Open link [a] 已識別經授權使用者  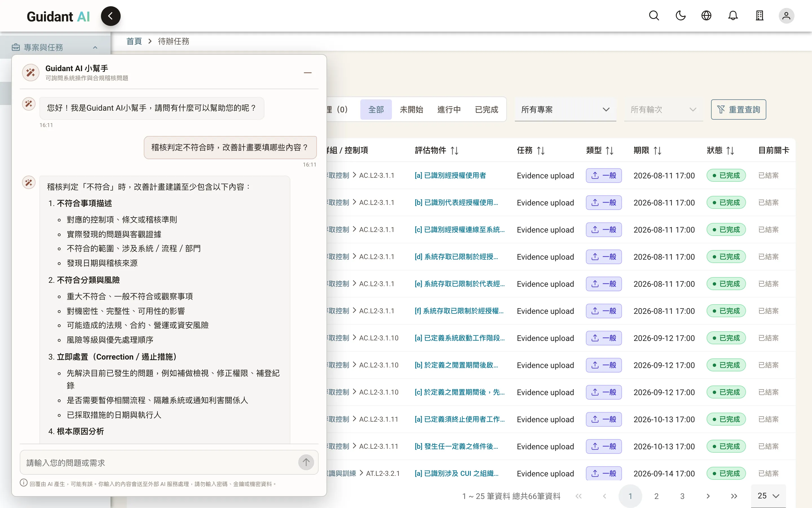(x=450, y=175)
